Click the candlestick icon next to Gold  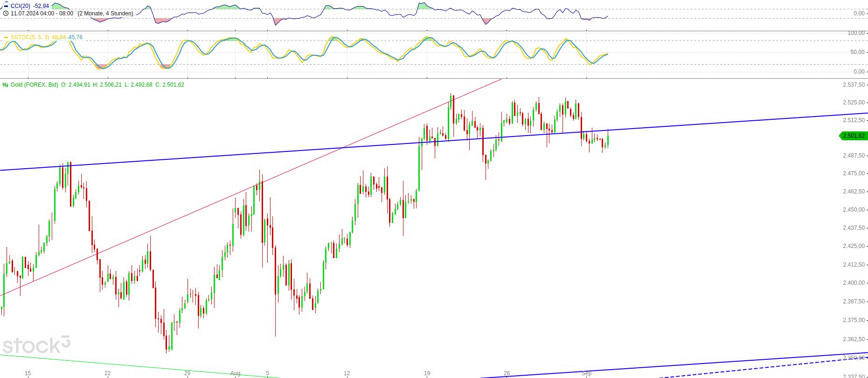point(6,85)
